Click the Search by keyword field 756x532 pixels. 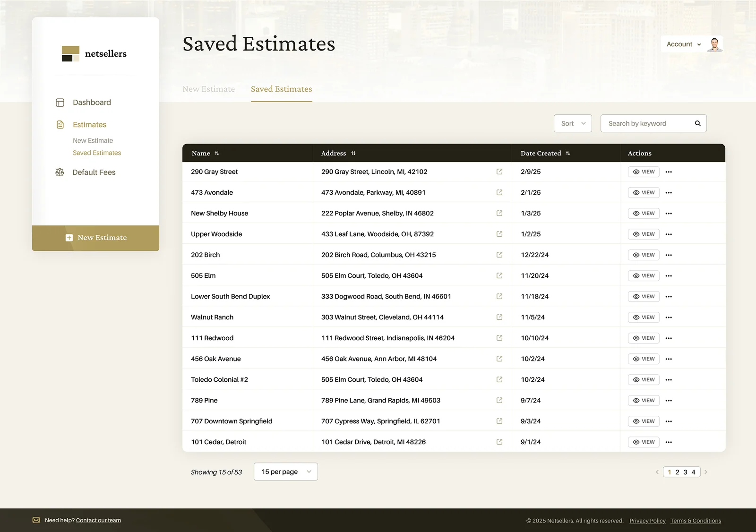(x=647, y=123)
